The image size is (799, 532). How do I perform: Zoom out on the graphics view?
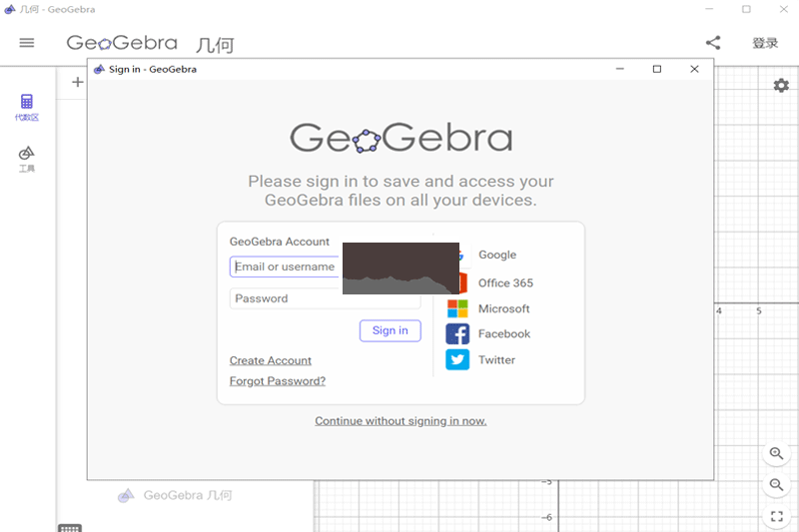pyautogui.click(x=776, y=485)
